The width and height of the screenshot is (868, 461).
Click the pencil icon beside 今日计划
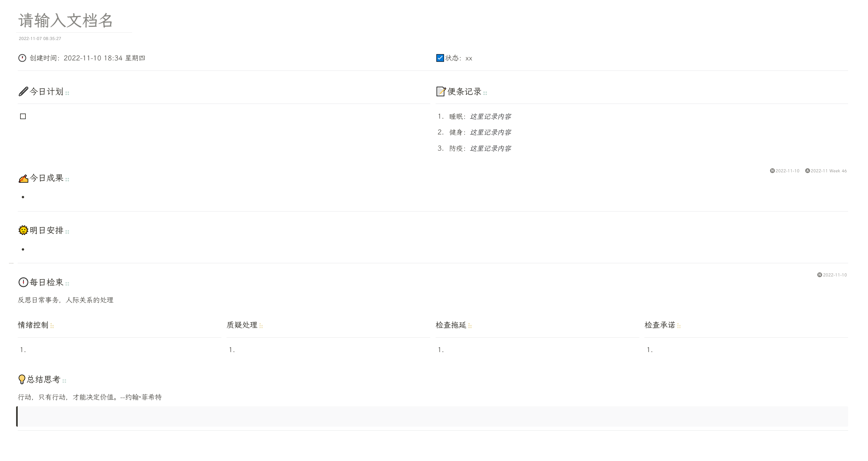(x=23, y=92)
